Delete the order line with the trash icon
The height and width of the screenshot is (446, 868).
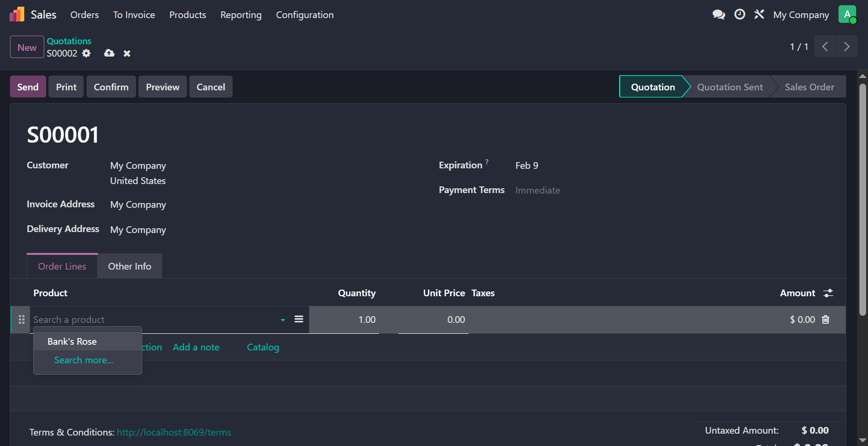pyautogui.click(x=825, y=320)
